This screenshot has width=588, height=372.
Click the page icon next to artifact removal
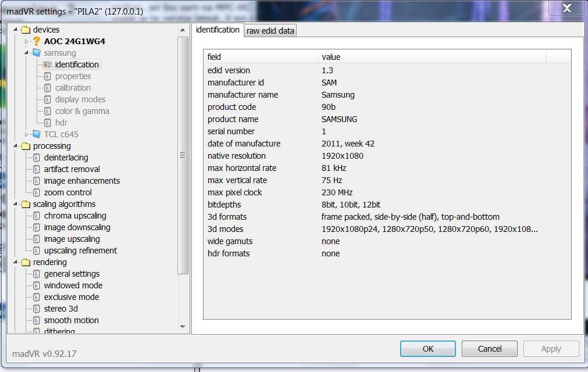(37, 169)
